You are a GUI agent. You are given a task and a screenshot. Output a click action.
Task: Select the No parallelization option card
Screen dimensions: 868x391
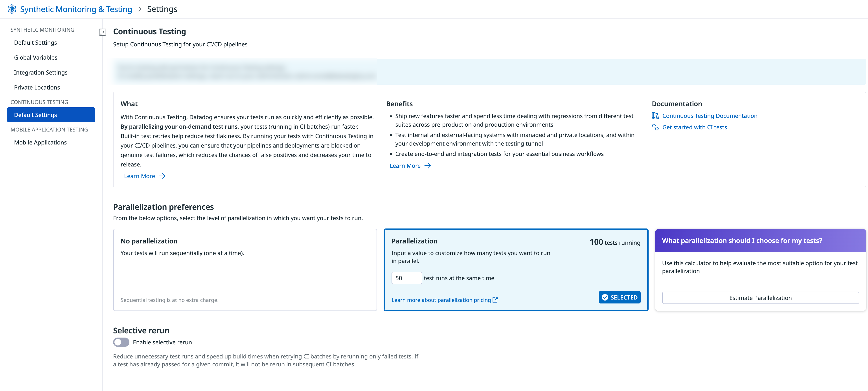245,269
